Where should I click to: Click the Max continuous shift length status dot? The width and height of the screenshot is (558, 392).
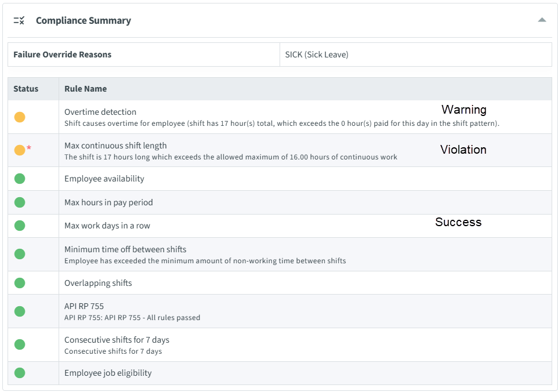(x=20, y=150)
